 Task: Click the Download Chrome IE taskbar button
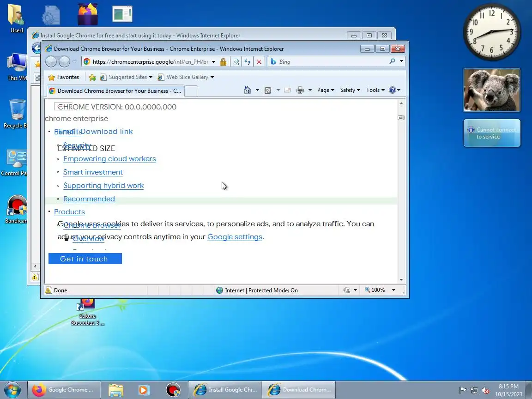[x=299, y=390]
